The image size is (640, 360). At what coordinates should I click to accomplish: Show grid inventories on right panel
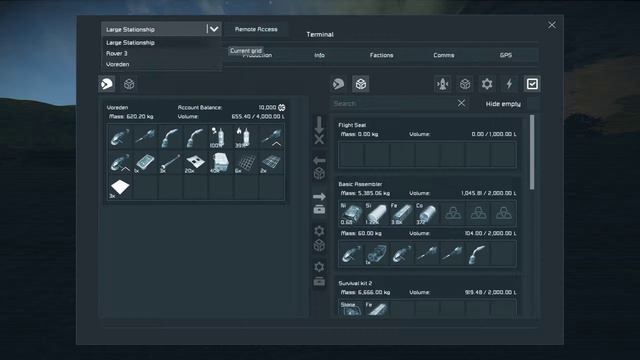pos(360,84)
